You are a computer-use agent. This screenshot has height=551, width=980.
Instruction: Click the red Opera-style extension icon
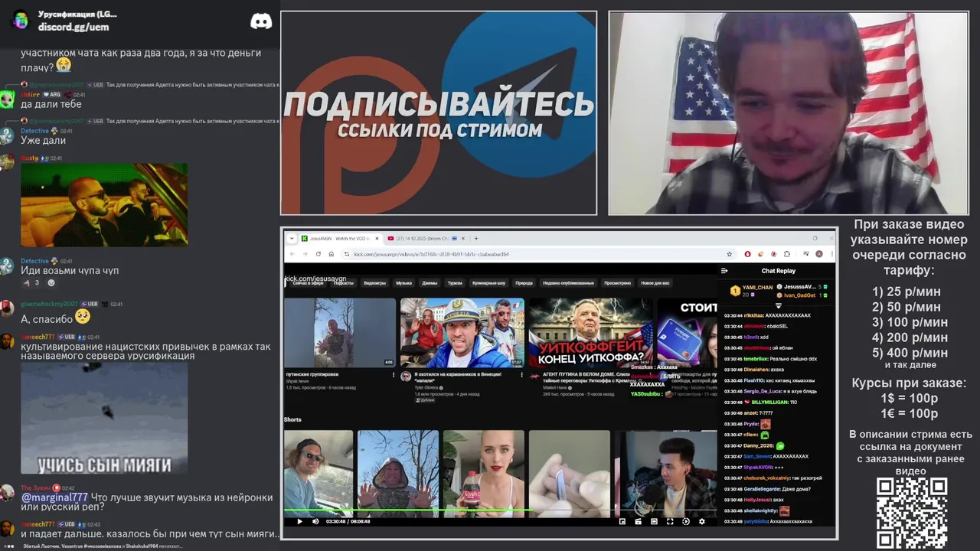[x=748, y=254]
